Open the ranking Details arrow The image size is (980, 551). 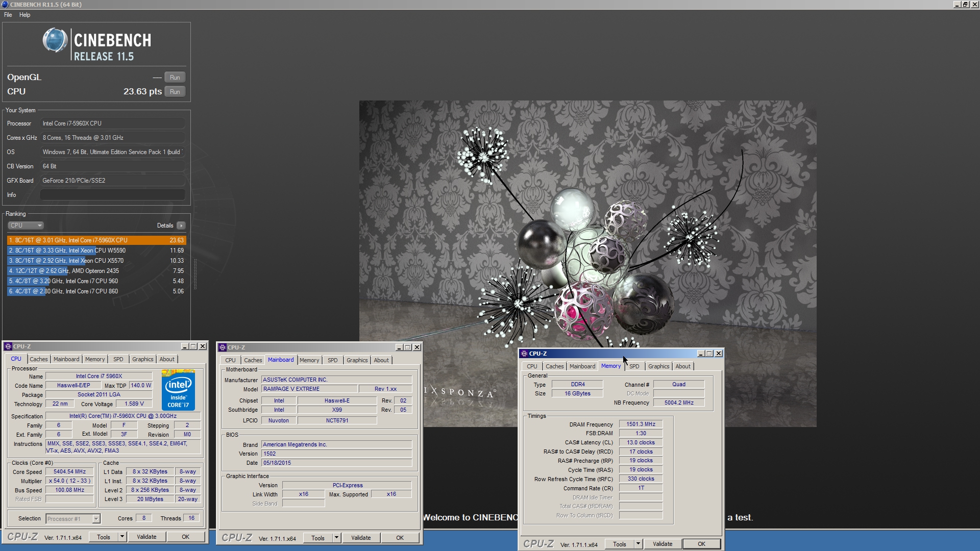(x=181, y=226)
